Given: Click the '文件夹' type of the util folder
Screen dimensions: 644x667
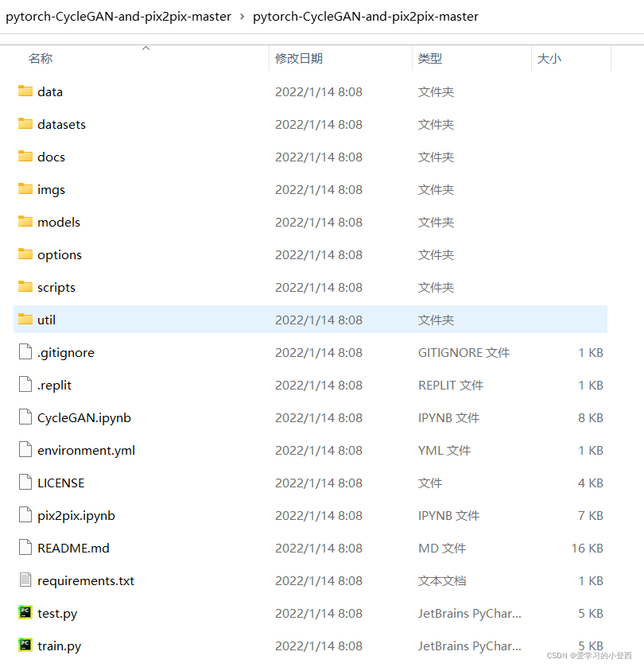Looking at the screenshot, I should click(x=436, y=320).
